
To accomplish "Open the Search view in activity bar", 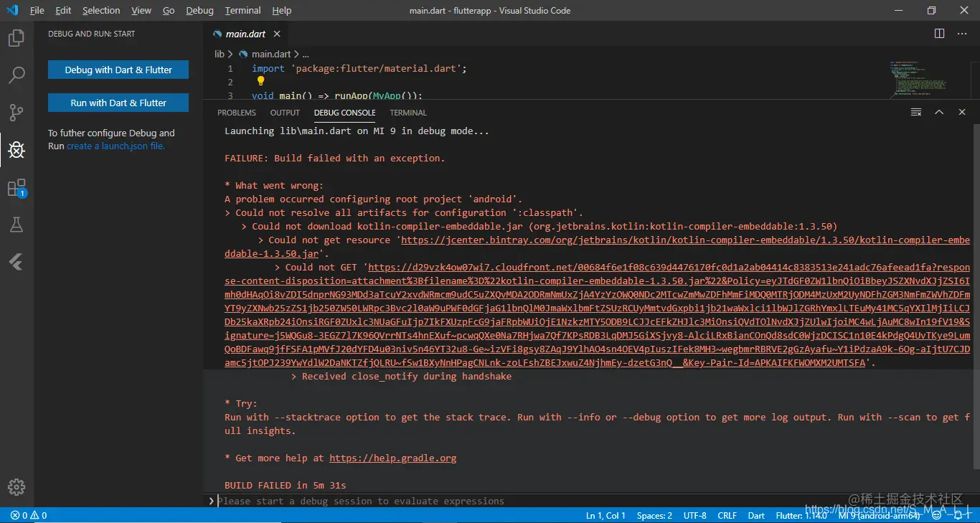I will [16, 75].
